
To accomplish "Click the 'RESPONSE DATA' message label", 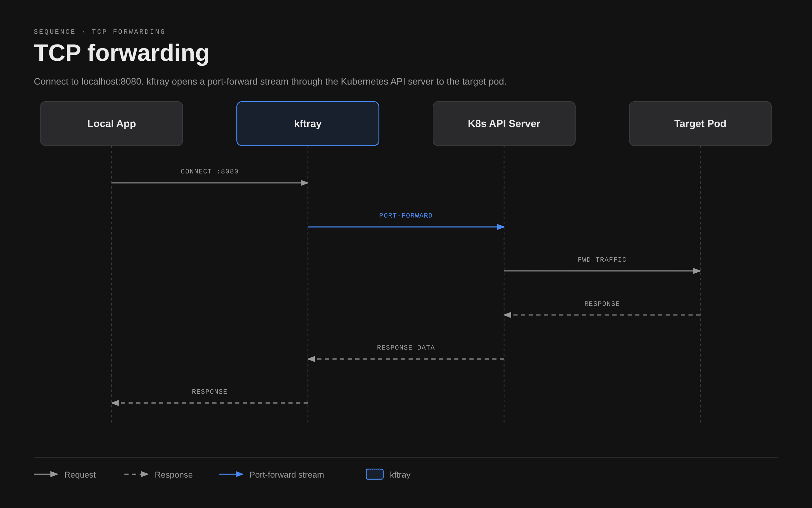I will [406, 347].
